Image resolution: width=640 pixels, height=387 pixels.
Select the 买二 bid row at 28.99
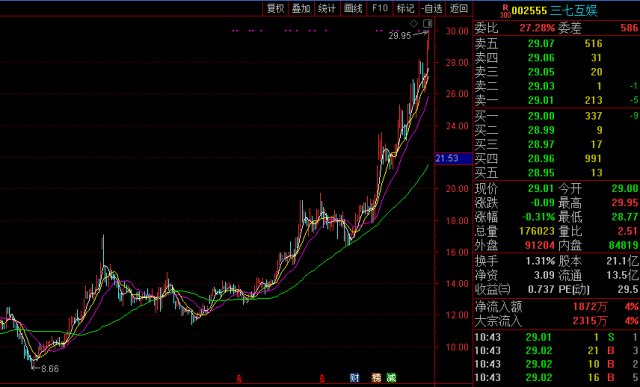pos(556,130)
